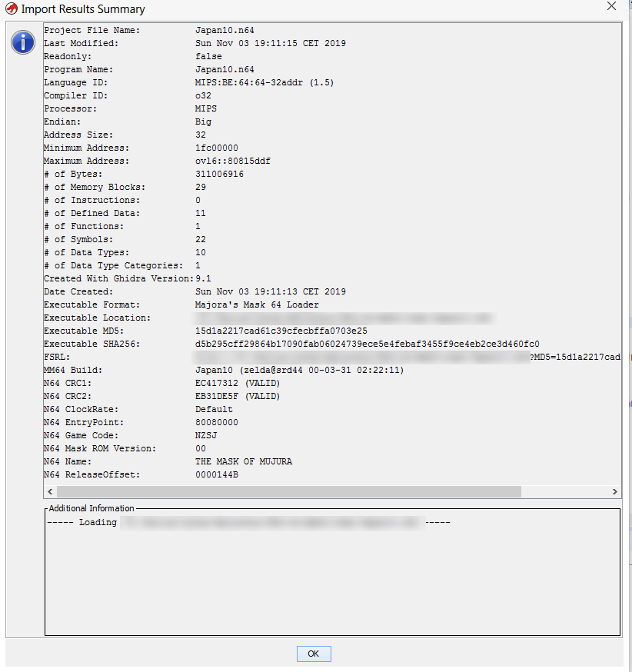
Task: Click the N64 CRC1 value 'EC417312 (VALID)'
Action: 238,383
